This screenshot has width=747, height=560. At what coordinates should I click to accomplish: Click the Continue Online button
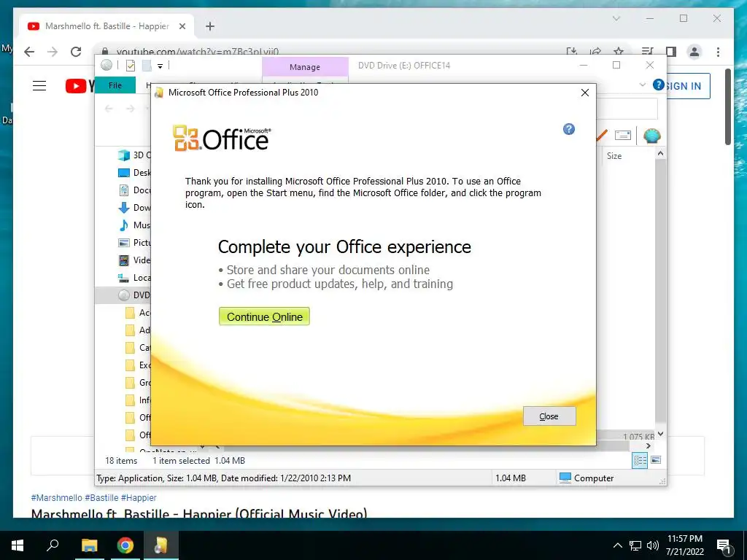click(x=264, y=316)
